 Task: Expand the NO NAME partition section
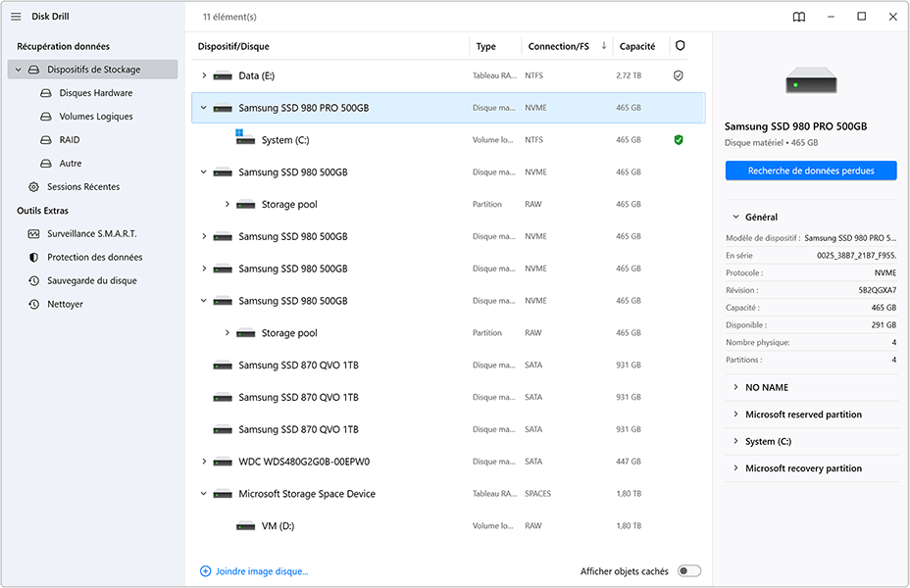click(x=735, y=387)
